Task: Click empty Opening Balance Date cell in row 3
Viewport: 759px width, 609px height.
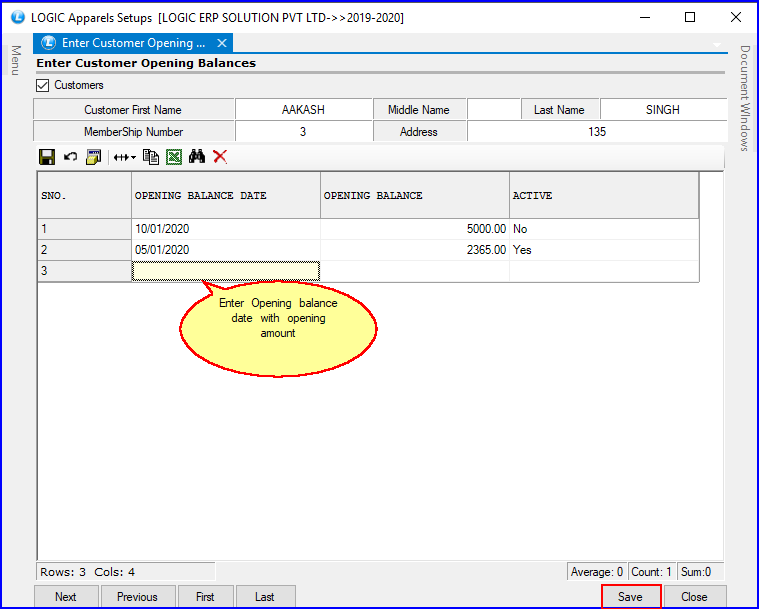Action: click(226, 271)
